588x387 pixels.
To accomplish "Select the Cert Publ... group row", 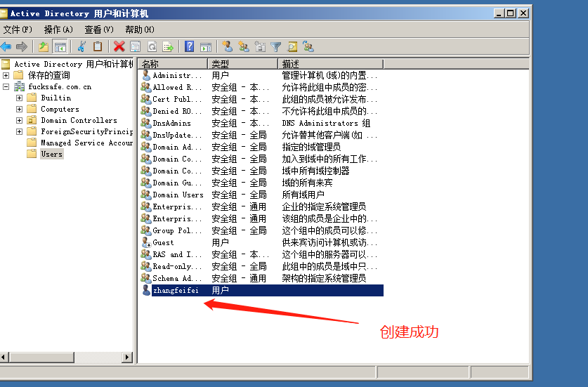I will 261,99.
